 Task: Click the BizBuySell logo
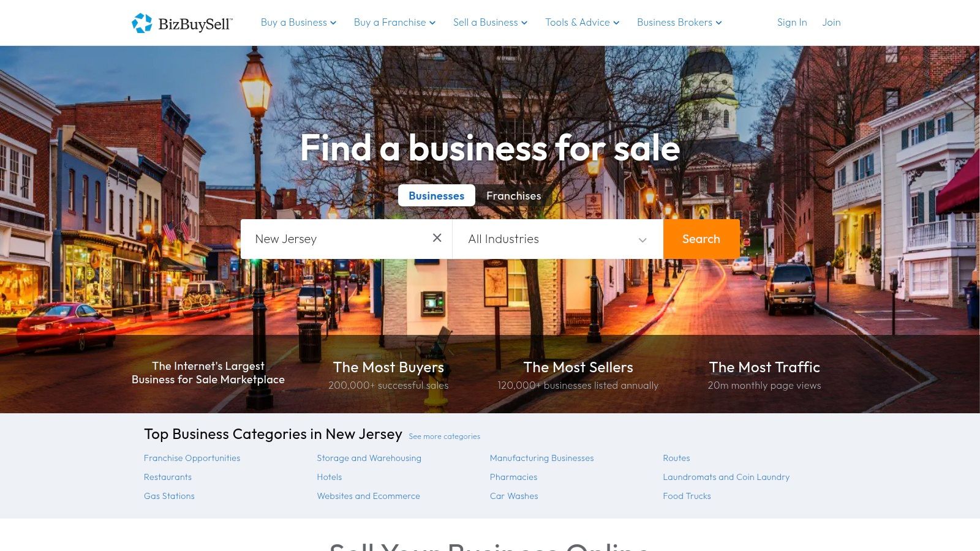tap(182, 23)
